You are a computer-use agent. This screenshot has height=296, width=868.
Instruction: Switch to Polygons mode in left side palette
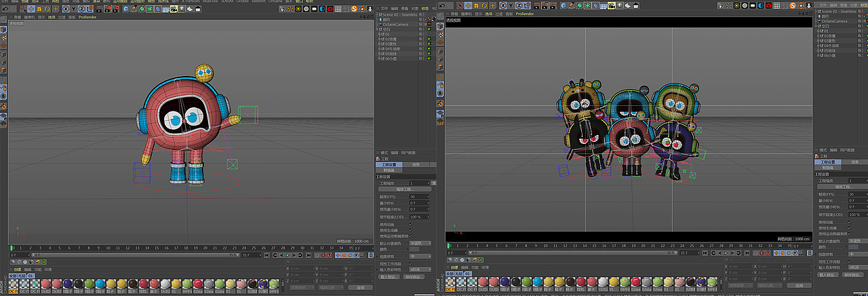coord(3,69)
